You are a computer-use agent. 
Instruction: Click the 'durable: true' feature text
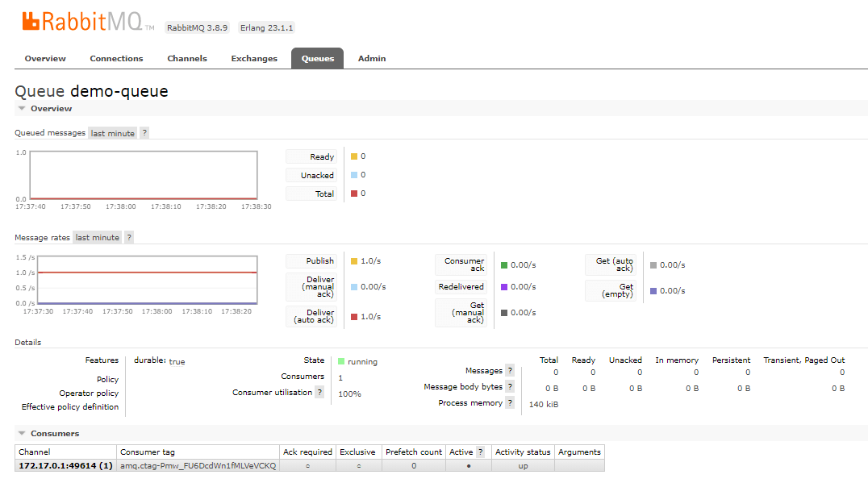(160, 360)
